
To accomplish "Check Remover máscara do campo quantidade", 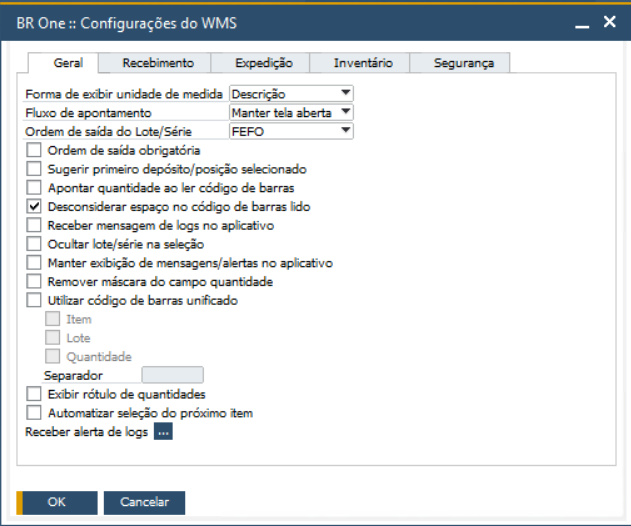I will pos(35,282).
